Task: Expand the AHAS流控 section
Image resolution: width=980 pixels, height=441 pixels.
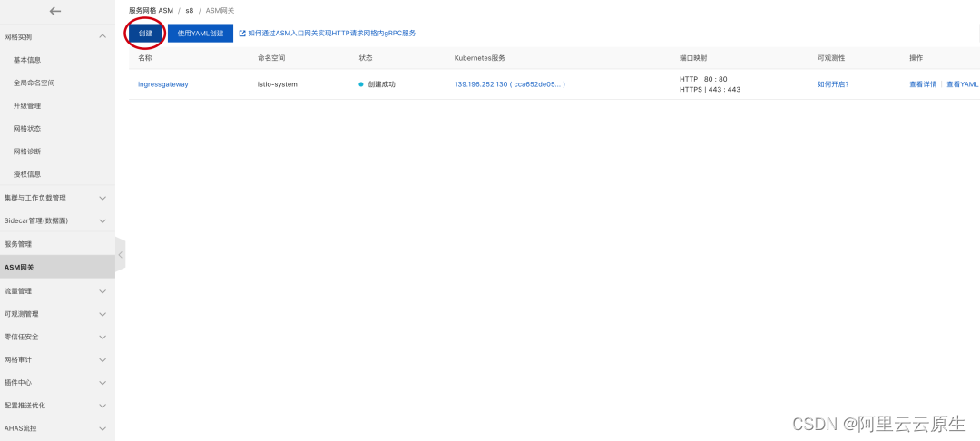Action: coord(103,429)
